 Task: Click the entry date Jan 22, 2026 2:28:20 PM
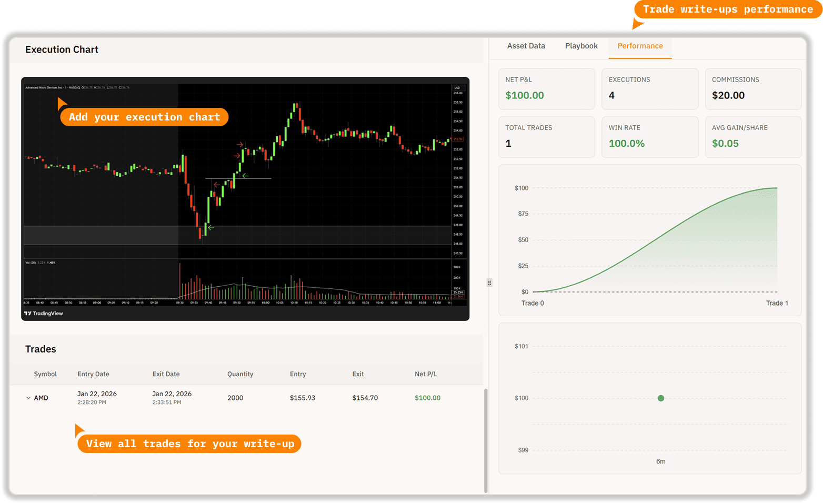[97, 398]
